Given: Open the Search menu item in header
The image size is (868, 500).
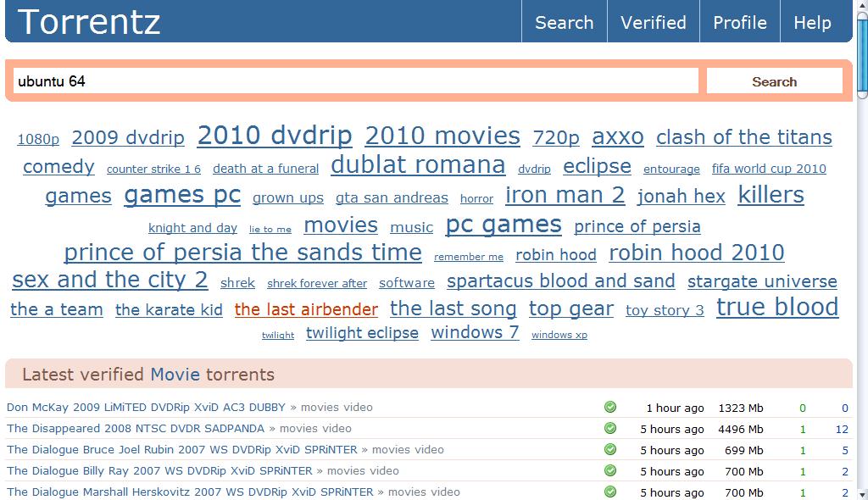Looking at the screenshot, I should 564,22.
